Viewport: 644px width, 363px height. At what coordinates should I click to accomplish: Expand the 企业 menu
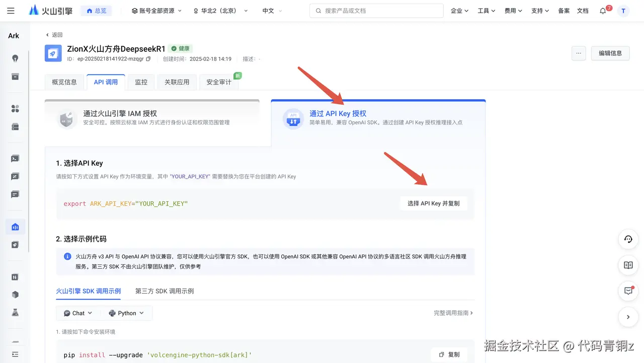[x=459, y=11]
